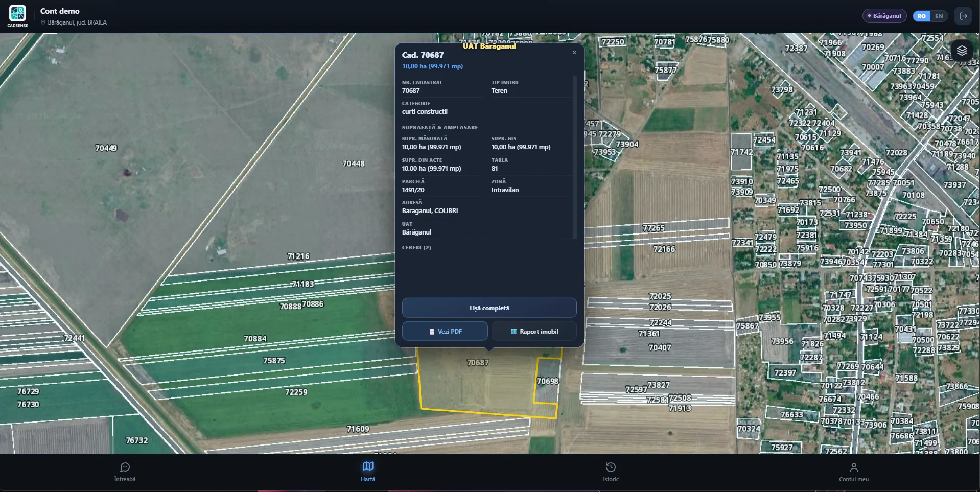The height and width of the screenshot is (492, 980).
Task: Select parcel 76732 on the map
Action: click(x=137, y=440)
